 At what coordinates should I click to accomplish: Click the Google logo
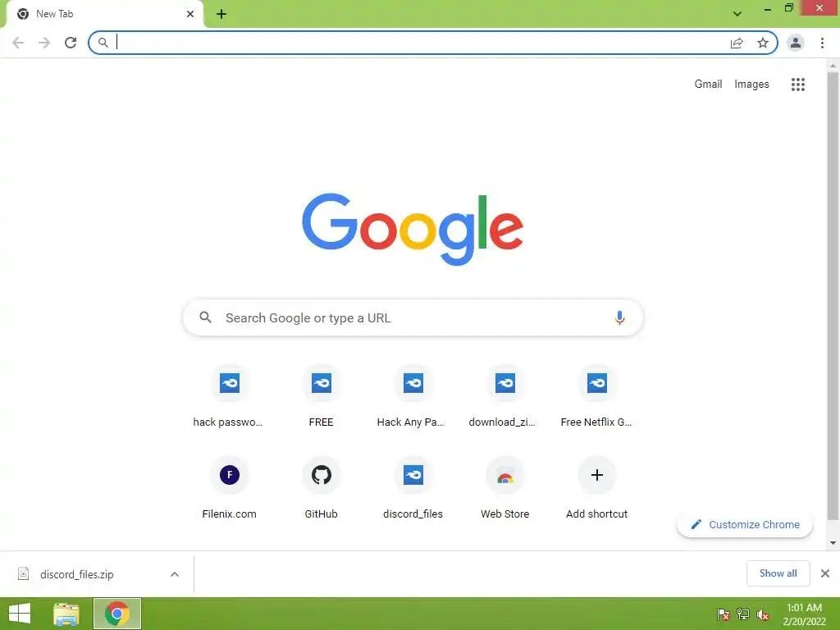coord(413,229)
